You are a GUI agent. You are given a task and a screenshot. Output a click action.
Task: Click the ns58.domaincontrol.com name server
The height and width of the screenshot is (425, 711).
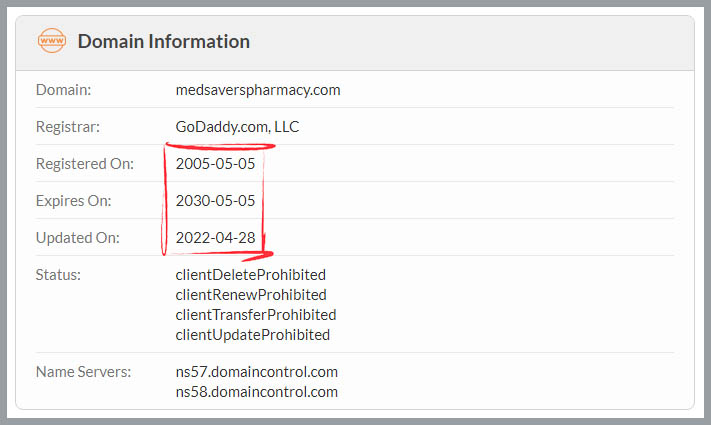coord(257,392)
